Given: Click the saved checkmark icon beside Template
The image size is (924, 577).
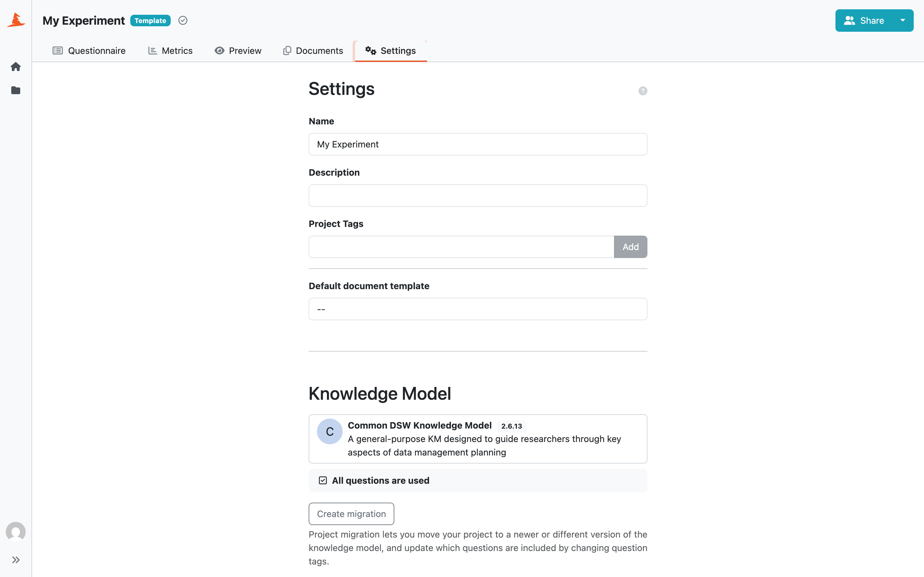Looking at the screenshot, I should (183, 21).
